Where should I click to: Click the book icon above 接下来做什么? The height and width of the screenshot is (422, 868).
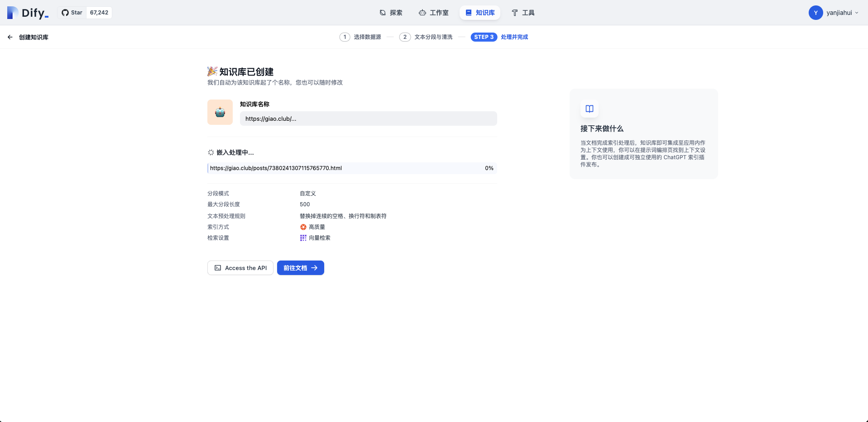click(589, 109)
